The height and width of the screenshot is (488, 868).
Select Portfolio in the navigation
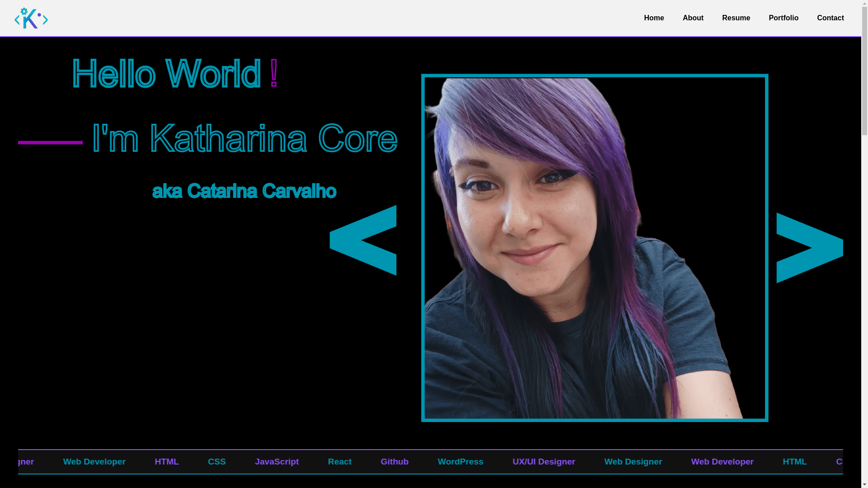pos(783,18)
